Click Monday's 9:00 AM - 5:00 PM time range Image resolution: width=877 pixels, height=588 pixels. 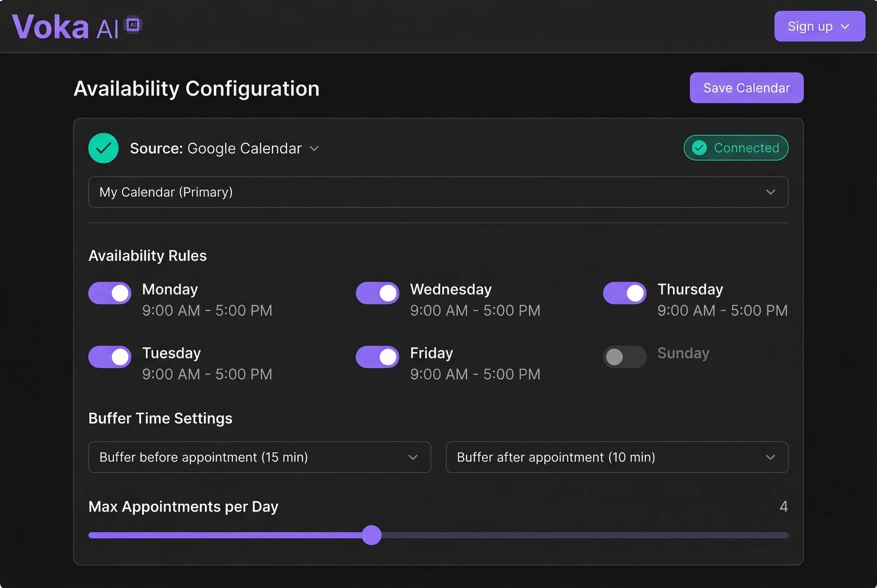click(207, 310)
